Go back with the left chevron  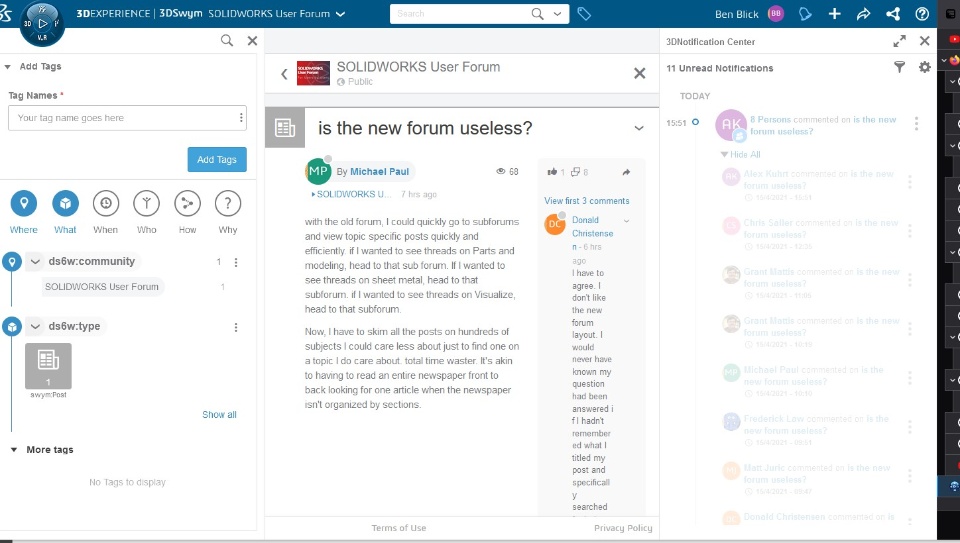[x=284, y=74]
